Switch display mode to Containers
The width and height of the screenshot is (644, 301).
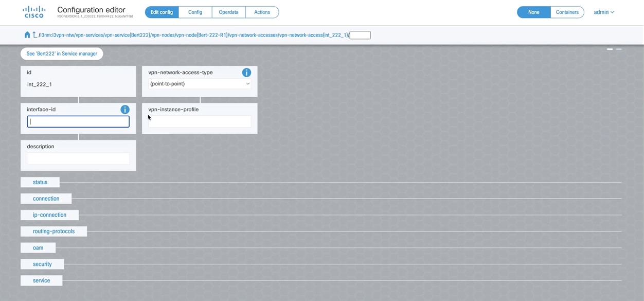click(x=566, y=12)
